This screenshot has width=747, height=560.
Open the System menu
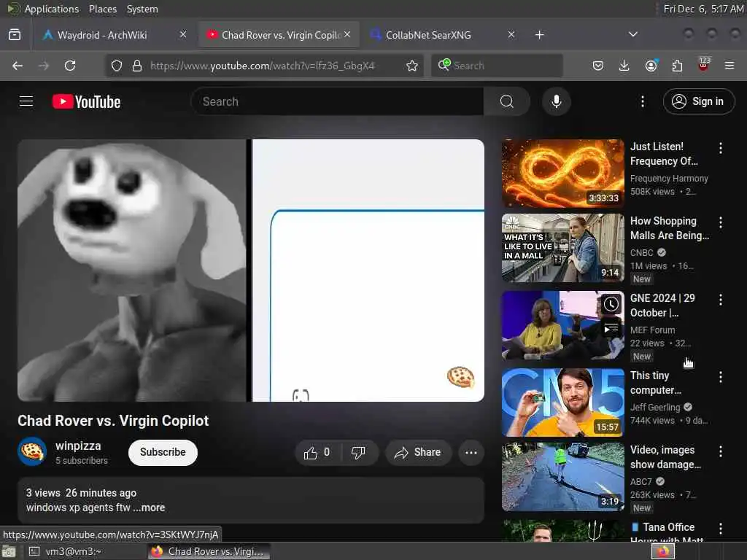tap(142, 9)
